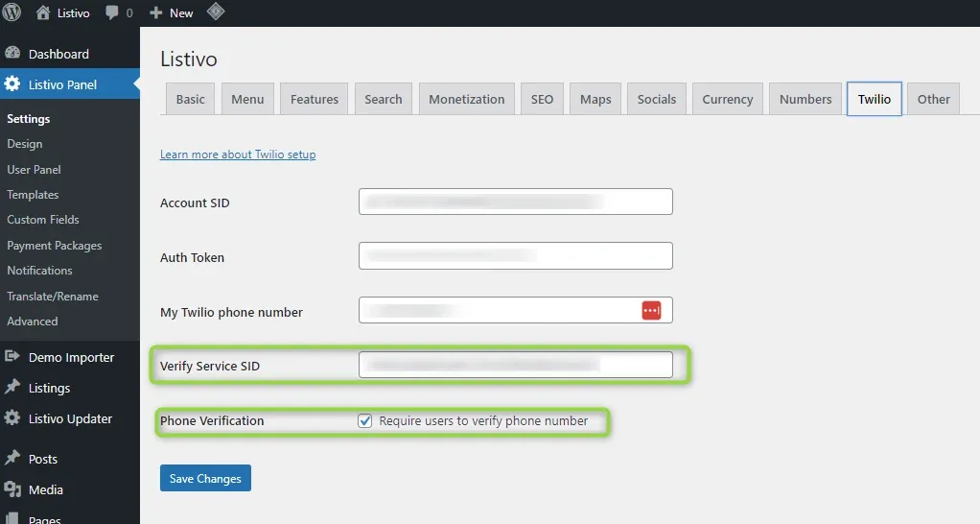
Task: Open Listings menu label
Action: pyautogui.click(x=49, y=389)
